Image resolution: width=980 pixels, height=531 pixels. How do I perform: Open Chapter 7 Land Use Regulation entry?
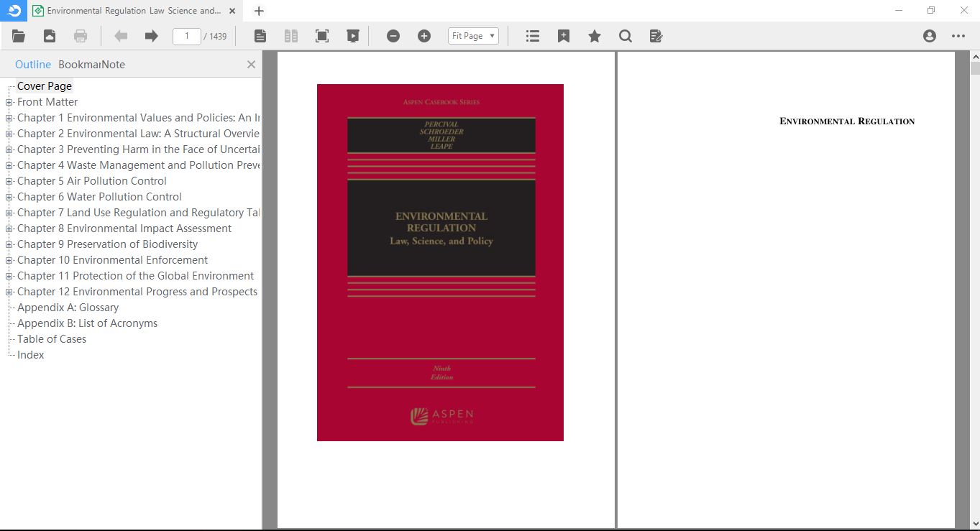[138, 213]
